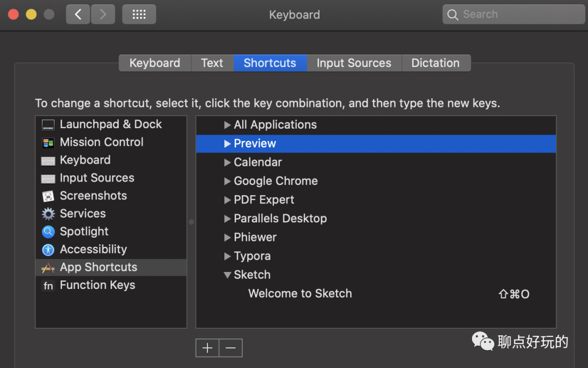The height and width of the screenshot is (368, 588).
Task: Click the Search input field
Action: point(514,14)
